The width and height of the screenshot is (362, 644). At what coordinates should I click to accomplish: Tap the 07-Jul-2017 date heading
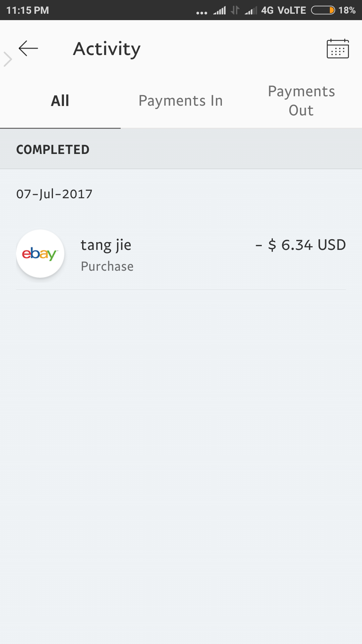(x=54, y=194)
